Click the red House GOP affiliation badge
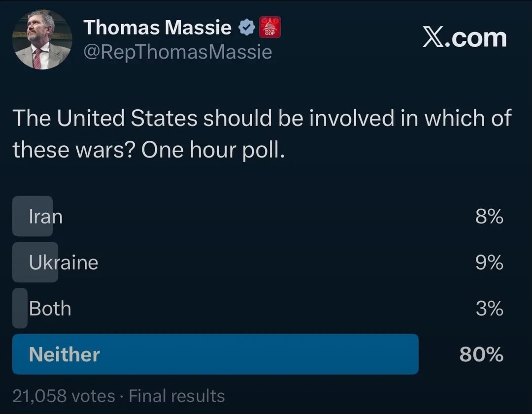 270,27
